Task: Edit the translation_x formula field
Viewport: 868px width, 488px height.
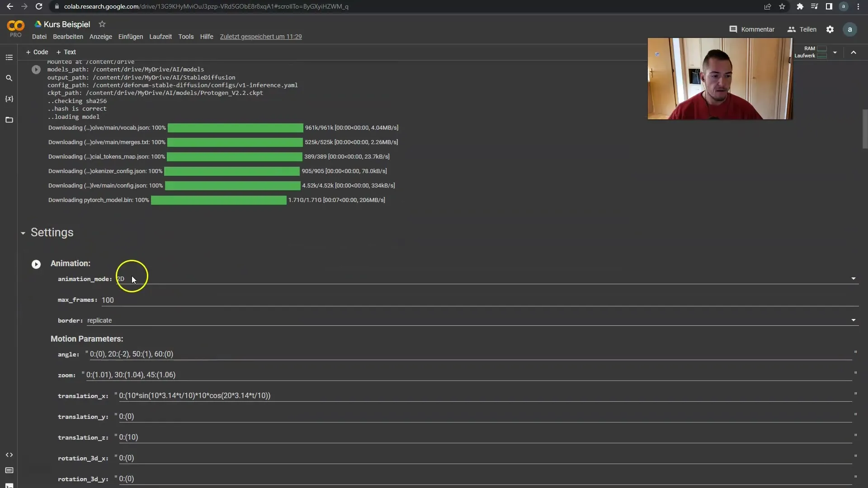Action: (485, 395)
